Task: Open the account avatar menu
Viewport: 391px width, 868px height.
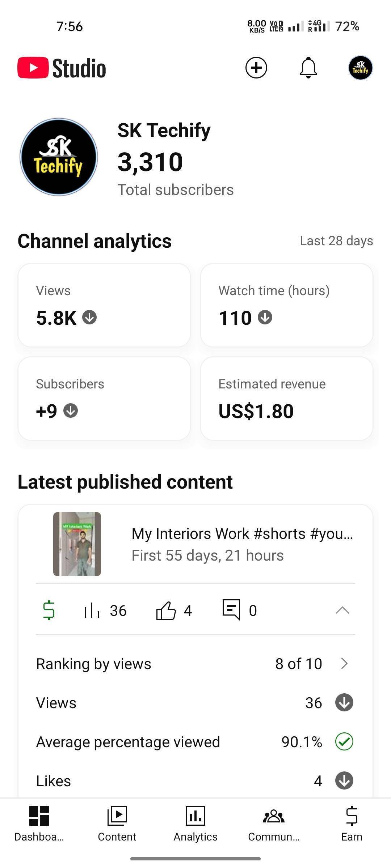Action: (x=360, y=68)
